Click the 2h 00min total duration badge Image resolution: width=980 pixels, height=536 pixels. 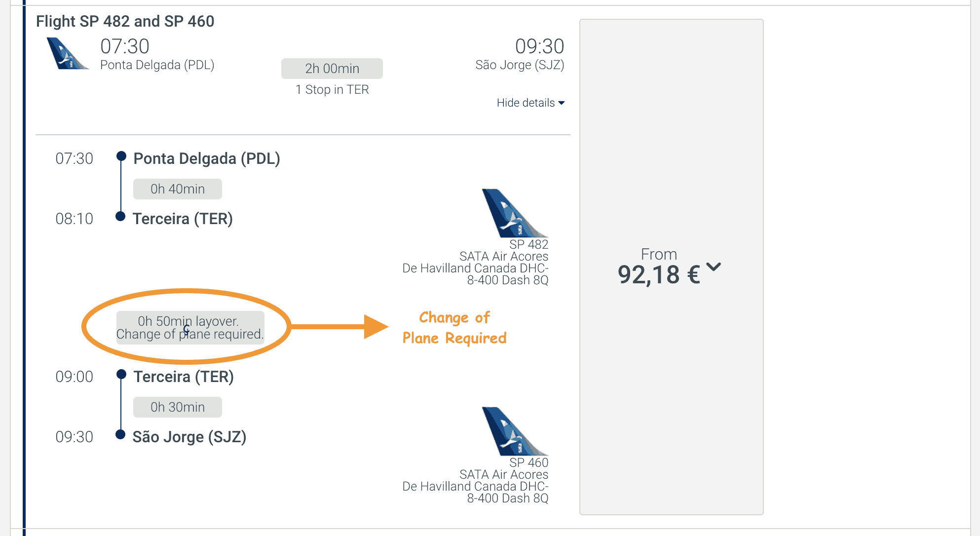tap(332, 69)
